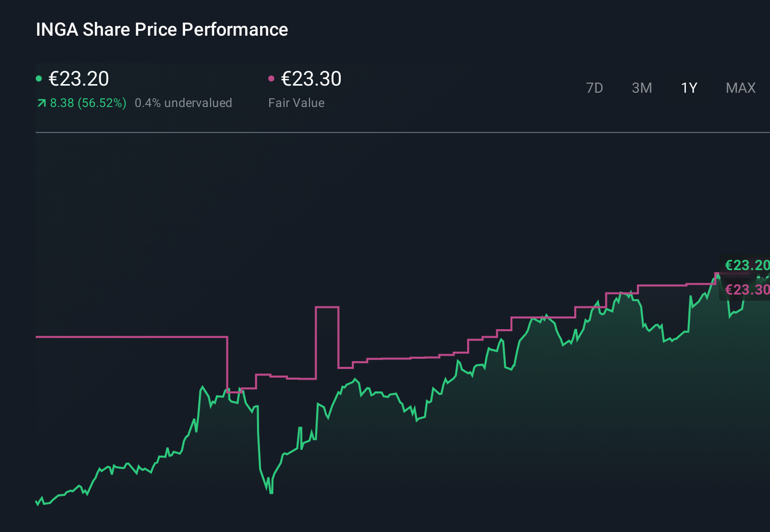
Task: Hide the fair value overlay by clicking its legend
Action: coord(272,78)
